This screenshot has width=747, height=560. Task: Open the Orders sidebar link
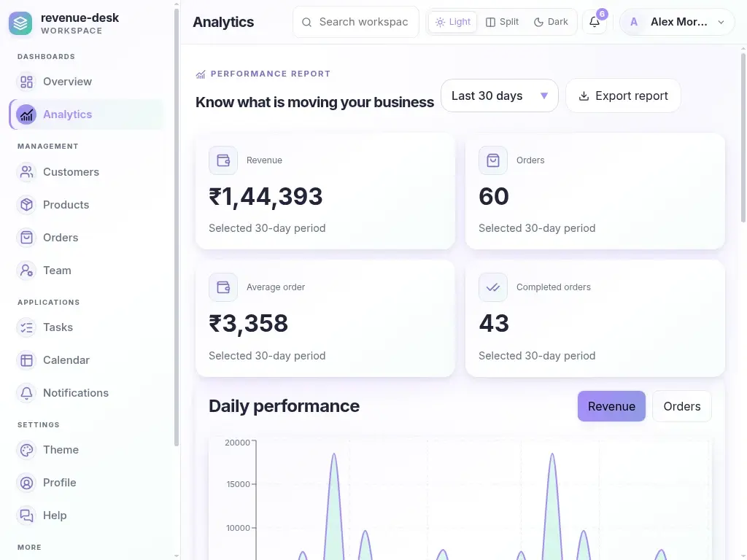(x=86, y=238)
